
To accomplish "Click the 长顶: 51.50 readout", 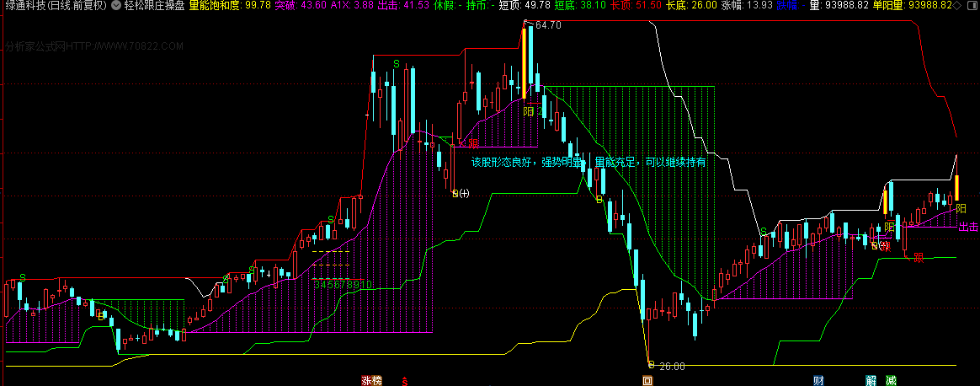I will pyautogui.click(x=636, y=6).
